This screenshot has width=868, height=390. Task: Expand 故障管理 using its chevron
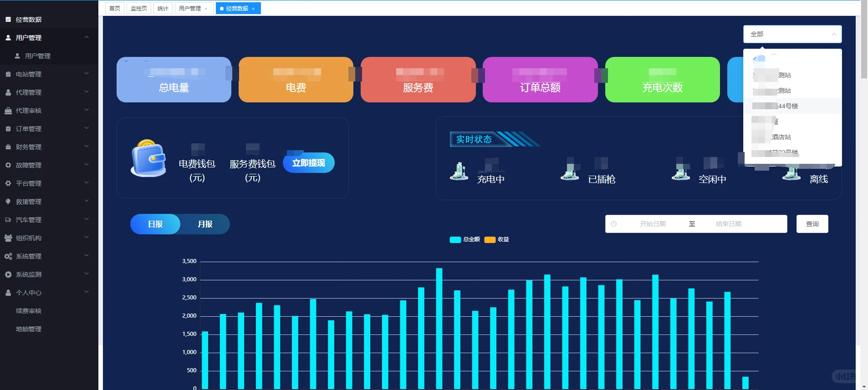87,165
